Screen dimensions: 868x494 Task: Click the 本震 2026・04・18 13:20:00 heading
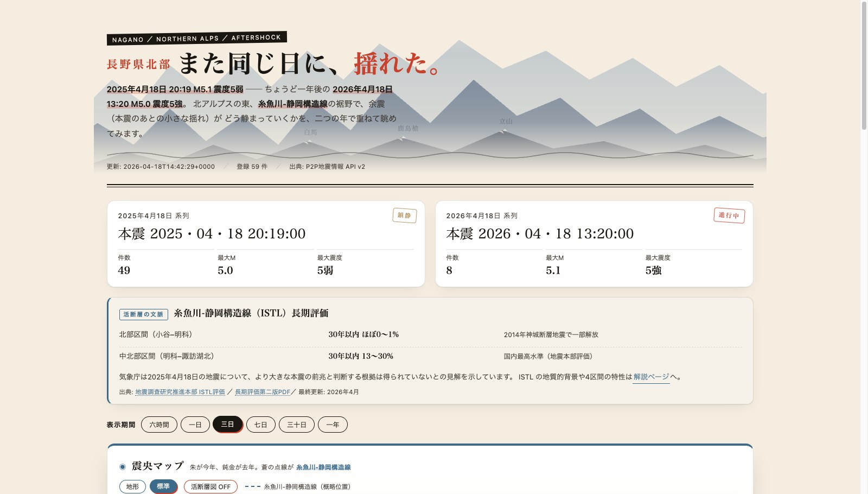tap(540, 233)
